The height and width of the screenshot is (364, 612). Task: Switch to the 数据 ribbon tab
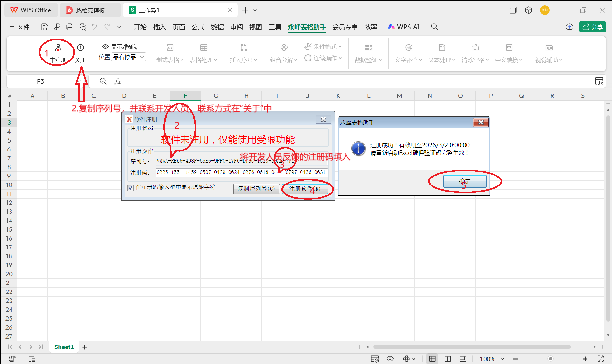(x=217, y=27)
